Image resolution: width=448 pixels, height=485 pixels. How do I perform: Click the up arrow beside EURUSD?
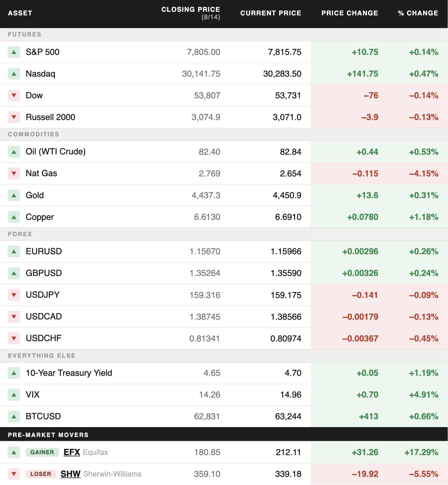(x=14, y=251)
